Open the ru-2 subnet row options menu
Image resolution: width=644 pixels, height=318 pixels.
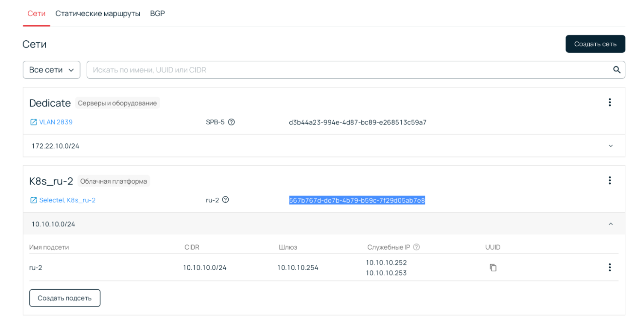(x=610, y=267)
